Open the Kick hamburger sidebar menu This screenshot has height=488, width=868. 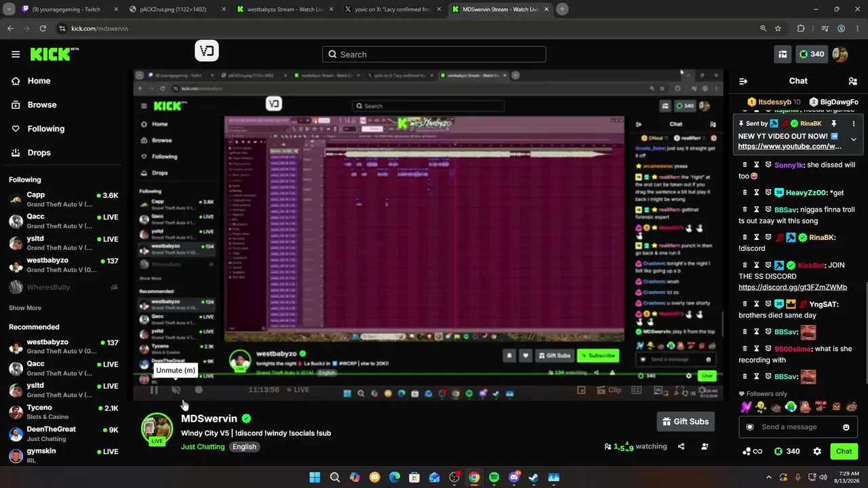(x=16, y=54)
